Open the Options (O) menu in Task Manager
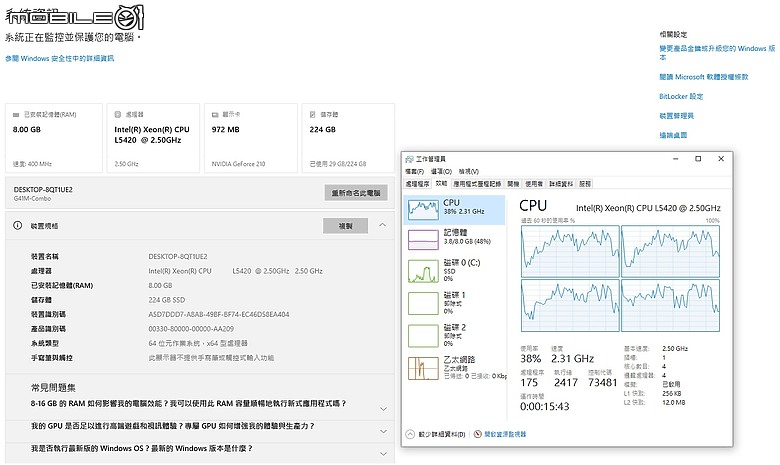The width and height of the screenshot is (780, 465). point(441,172)
